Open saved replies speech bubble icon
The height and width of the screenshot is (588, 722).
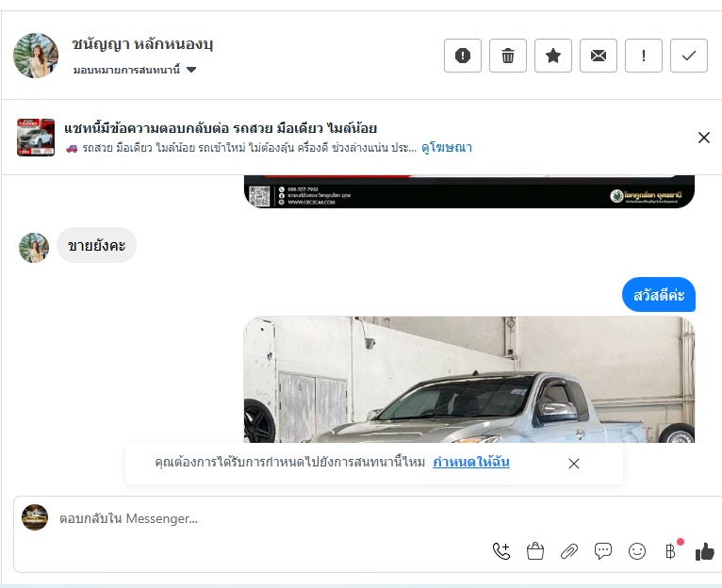pyautogui.click(x=602, y=550)
